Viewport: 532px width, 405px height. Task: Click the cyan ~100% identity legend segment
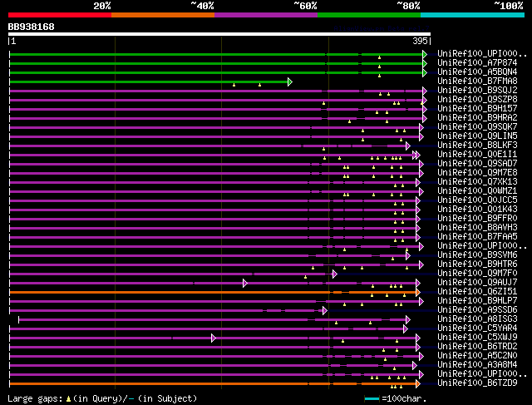click(x=473, y=15)
